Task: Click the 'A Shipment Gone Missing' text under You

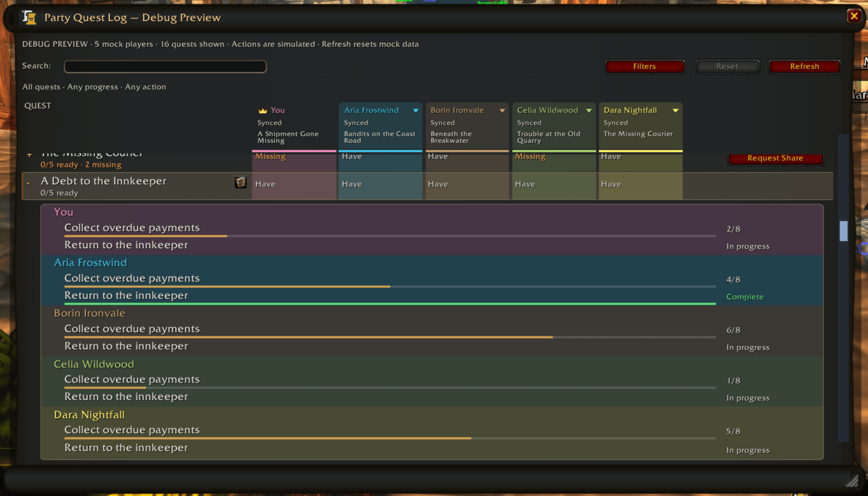Action: [288, 137]
